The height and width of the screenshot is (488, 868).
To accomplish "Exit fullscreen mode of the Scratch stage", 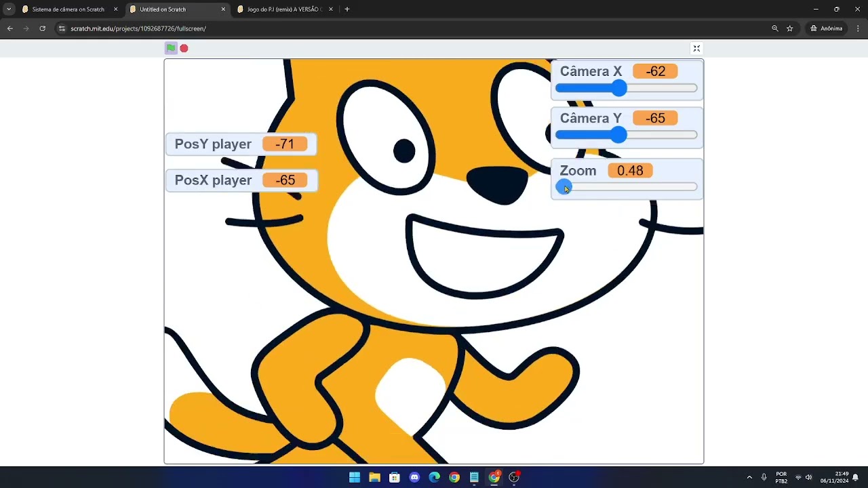I will pos(696,48).
